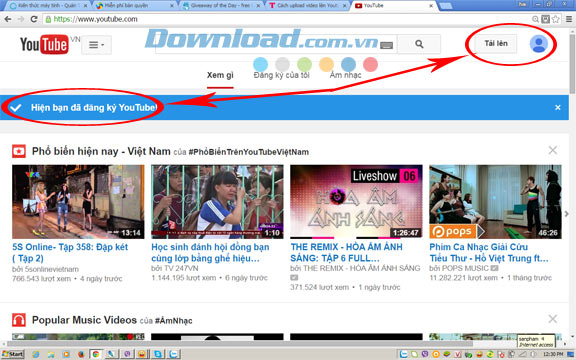Select the Xem gì tab
The height and width of the screenshot is (360, 576).
pos(220,75)
